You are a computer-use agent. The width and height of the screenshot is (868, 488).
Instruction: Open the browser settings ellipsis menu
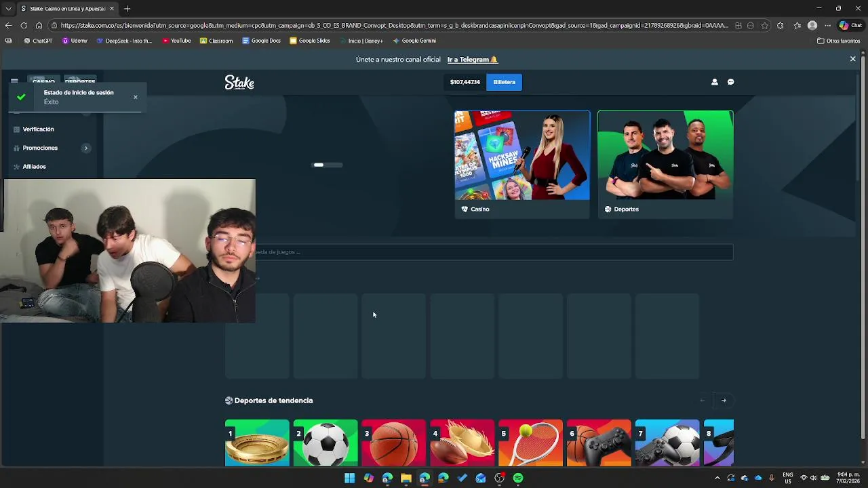827,25
